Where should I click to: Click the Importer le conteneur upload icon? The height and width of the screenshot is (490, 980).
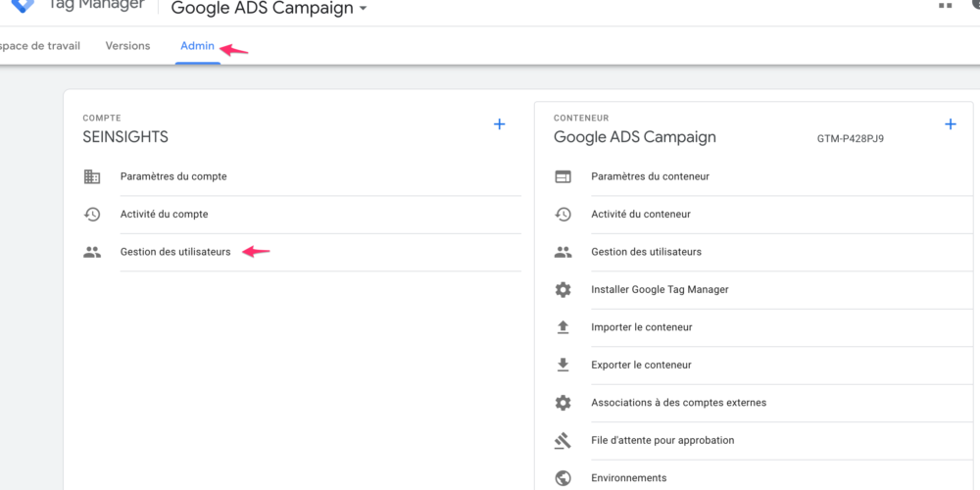(563, 327)
